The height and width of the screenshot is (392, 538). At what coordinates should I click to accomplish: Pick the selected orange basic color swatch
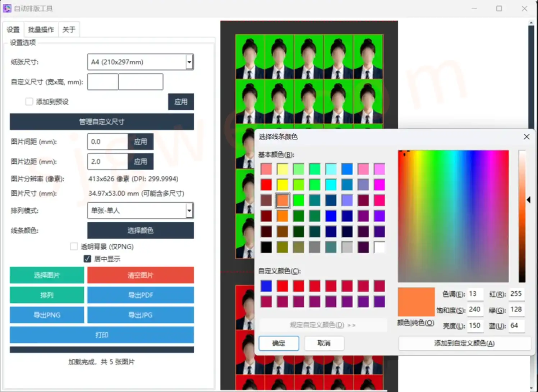tap(282, 200)
